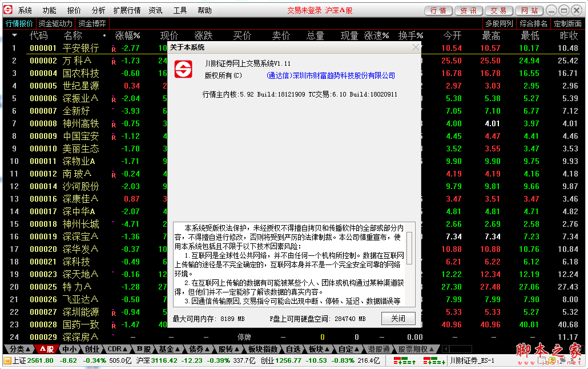Click the left scroll arrow beside 股票期权 tab
The image size is (588, 369).
click(446, 349)
